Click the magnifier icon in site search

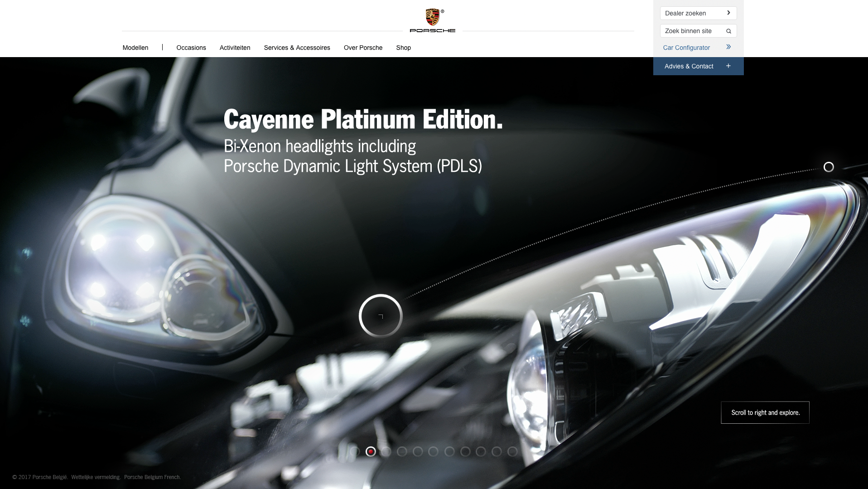[x=728, y=31]
